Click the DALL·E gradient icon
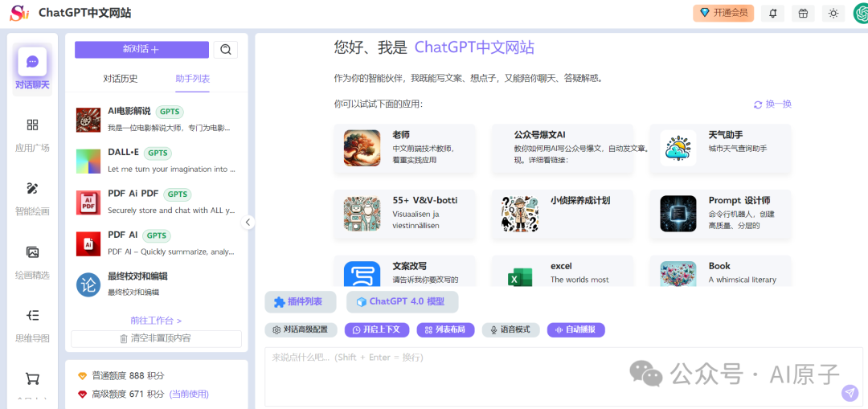Screen dimensions: 868x409 (x=88, y=161)
